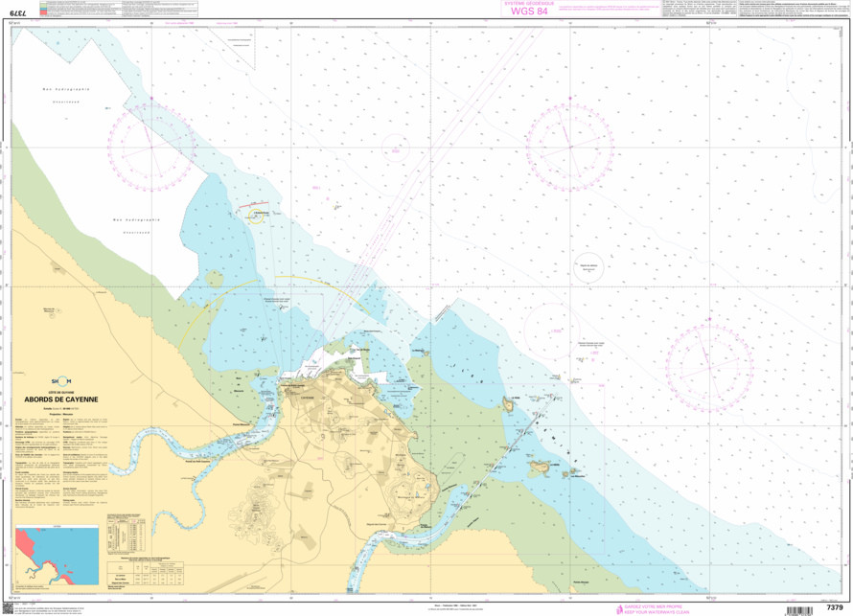The width and height of the screenshot is (853, 616).
Task: Click the compass rose in the northwest waters
Action: [151, 147]
